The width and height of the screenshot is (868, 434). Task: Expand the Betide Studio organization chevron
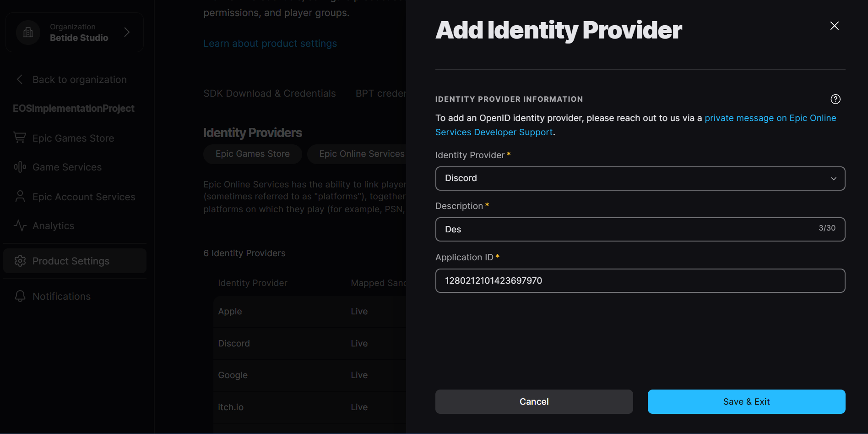127,32
